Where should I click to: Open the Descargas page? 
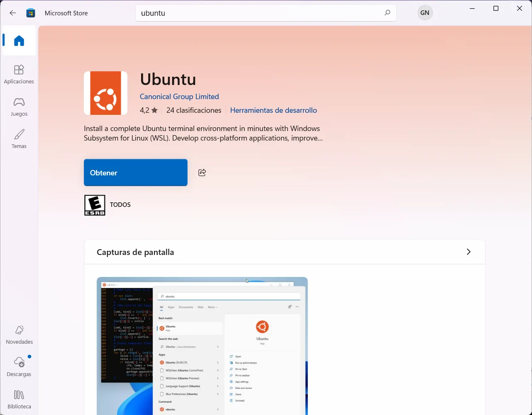pyautogui.click(x=19, y=367)
